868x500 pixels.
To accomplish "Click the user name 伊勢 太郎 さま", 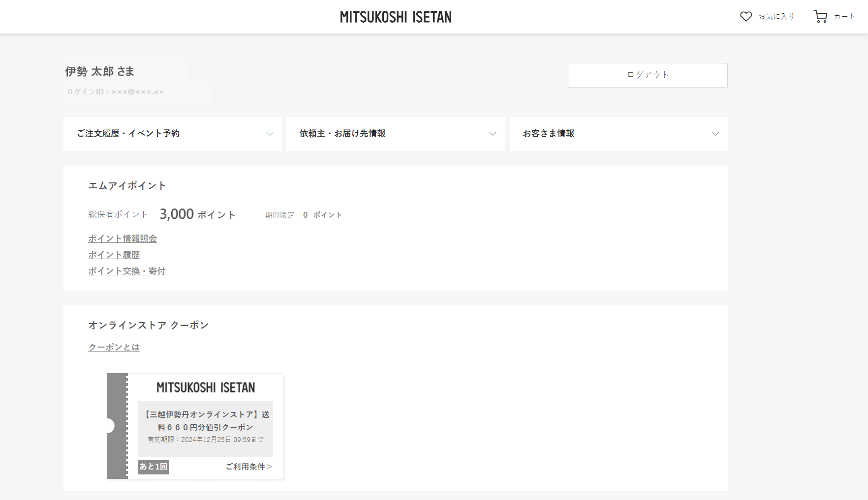I will [100, 72].
